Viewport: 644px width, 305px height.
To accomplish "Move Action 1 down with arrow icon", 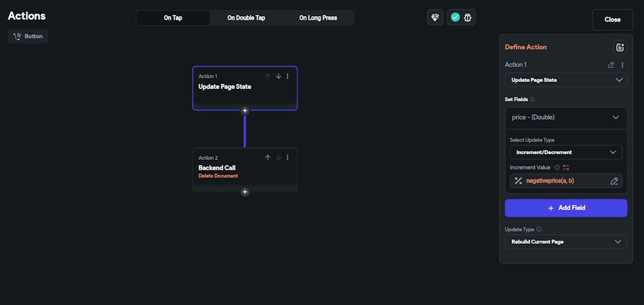I will click(x=278, y=77).
